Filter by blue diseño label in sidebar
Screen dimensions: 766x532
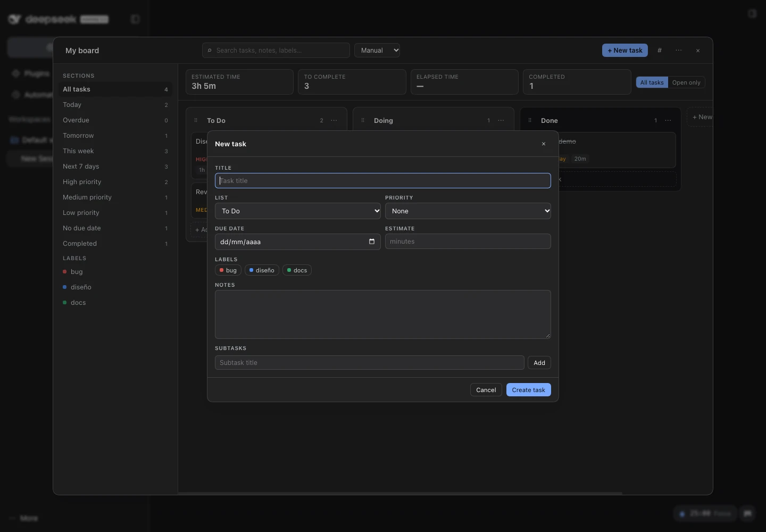115,287
